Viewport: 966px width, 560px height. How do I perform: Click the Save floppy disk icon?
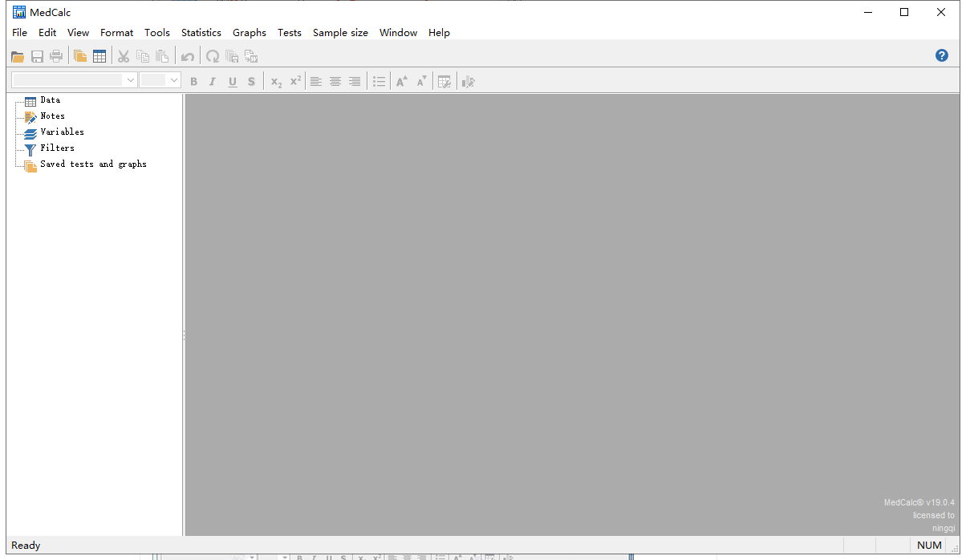pyautogui.click(x=37, y=56)
